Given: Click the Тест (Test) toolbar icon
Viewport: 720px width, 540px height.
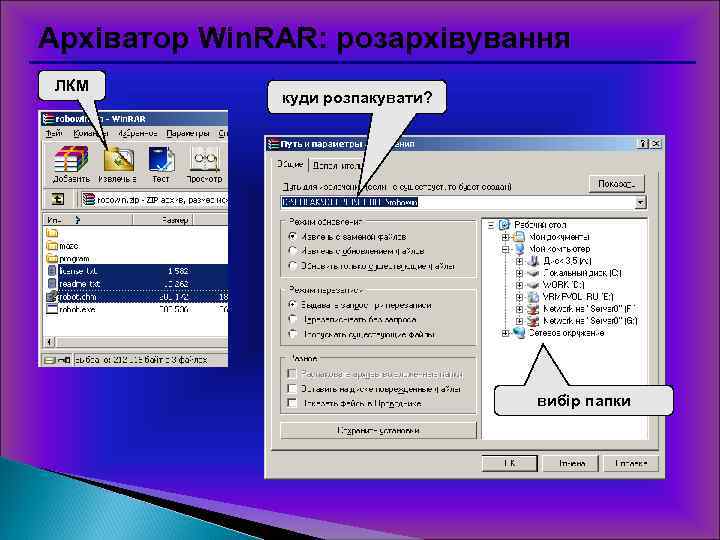Looking at the screenshot, I should point(161,159).
